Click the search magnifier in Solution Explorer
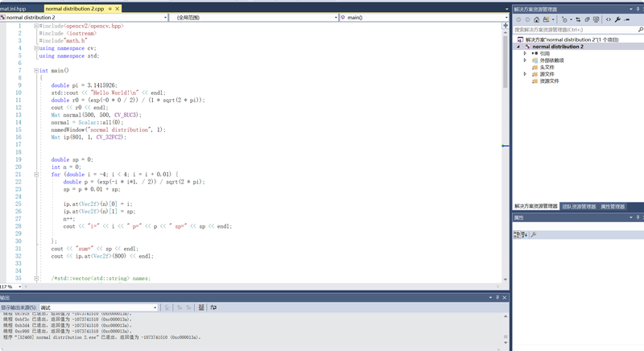The width and height of the screenshot is (644, 351). pos(640,30)
